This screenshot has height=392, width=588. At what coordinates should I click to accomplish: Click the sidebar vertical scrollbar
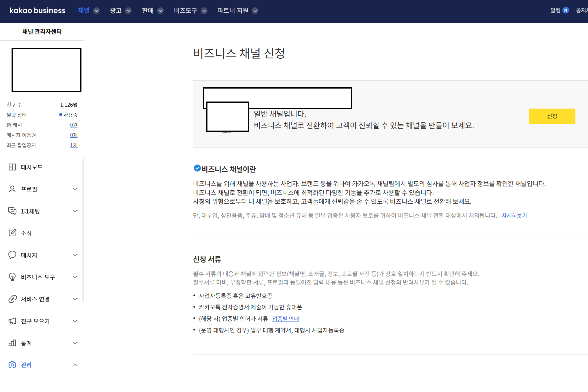point(83,230)
